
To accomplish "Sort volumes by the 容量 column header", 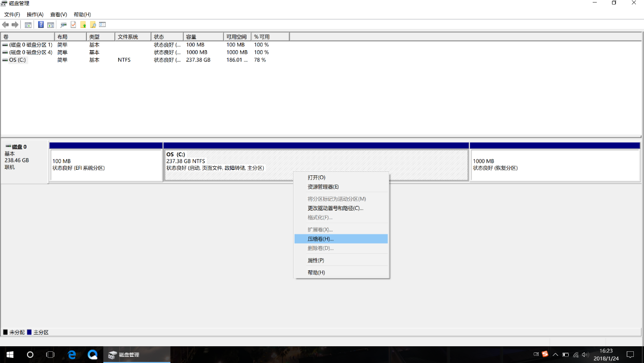I will click(203, 37).
